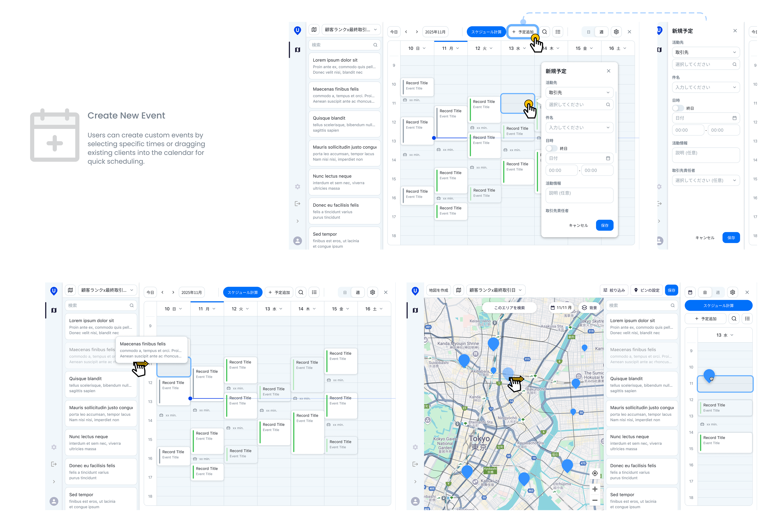The width and height of the screenshot is (774, 532).
Task: Click the 日付 date field in the 新規予定 popup
Action: [x=579, y=158]
